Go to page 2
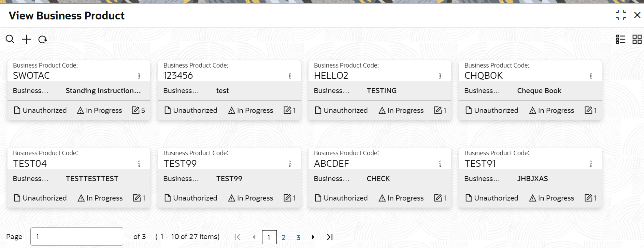Screen dimensions: 644x251 (x=283, y=237)
